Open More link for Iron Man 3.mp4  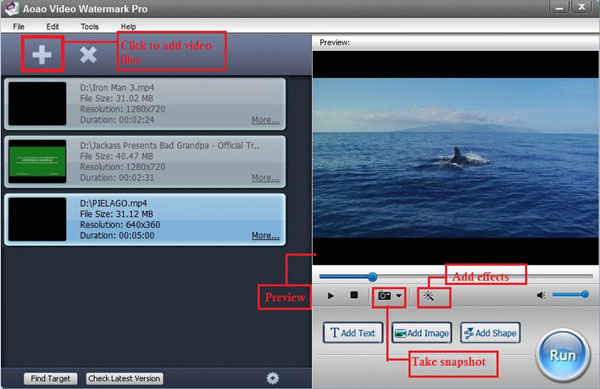tap(265, 120)
